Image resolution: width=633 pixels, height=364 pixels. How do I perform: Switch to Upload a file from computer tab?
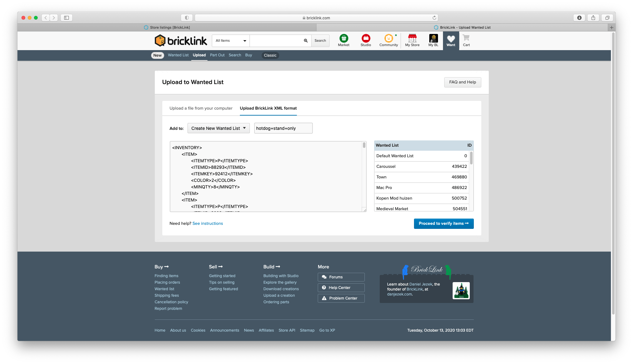tap(201, 108)
